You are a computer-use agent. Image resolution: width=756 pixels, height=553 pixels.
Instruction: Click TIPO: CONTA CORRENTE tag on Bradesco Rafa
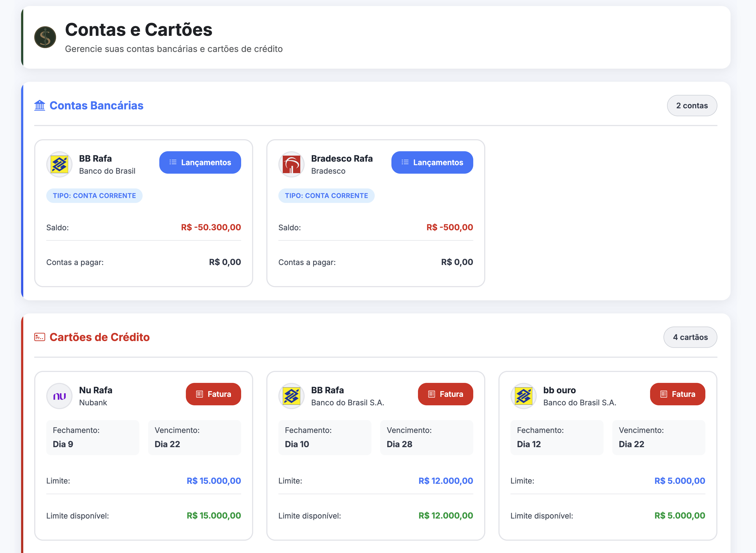coord(326,196)
